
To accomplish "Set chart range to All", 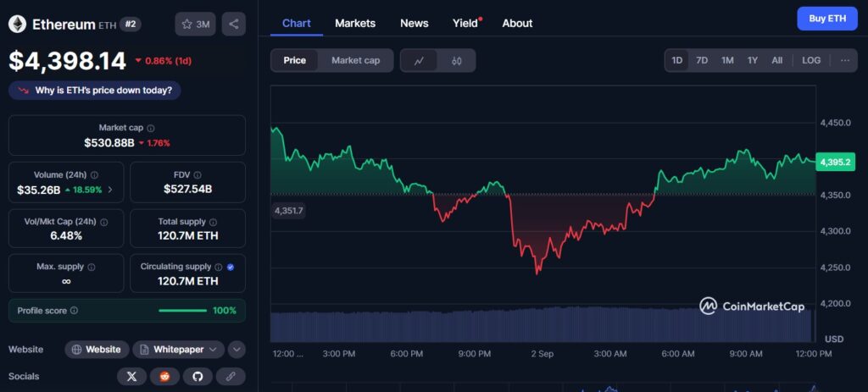I will pos(777,60).
